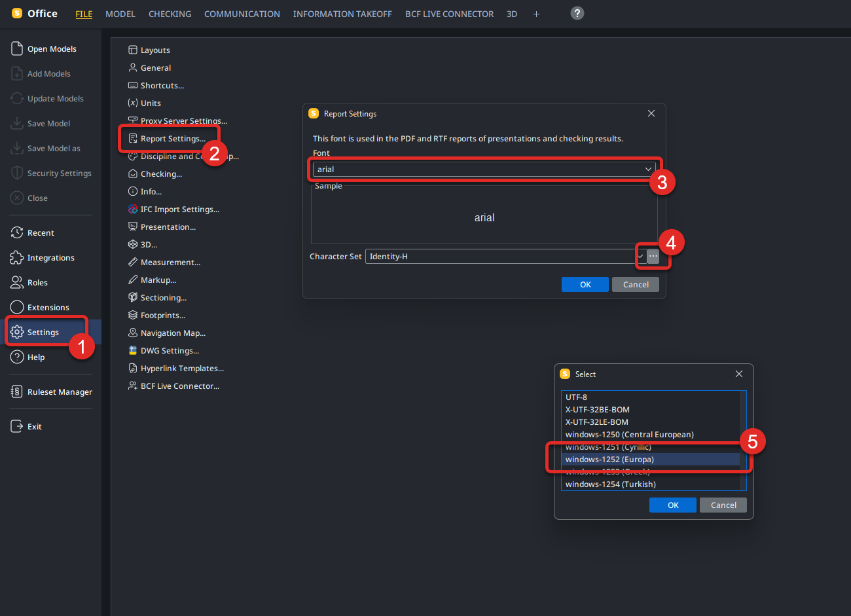Screen dimensions: 851x616
Task: Click the 3D cube settings icon
Action: [x=133, y=244]
